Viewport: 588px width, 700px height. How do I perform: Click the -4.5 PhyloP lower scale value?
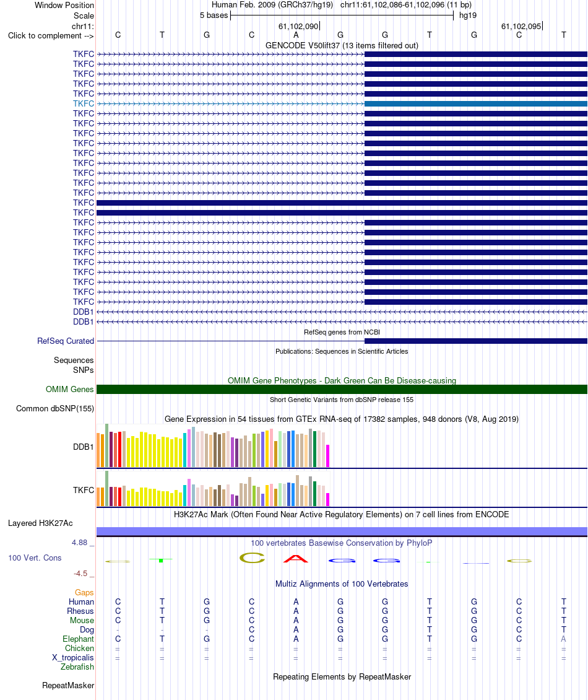80,573
